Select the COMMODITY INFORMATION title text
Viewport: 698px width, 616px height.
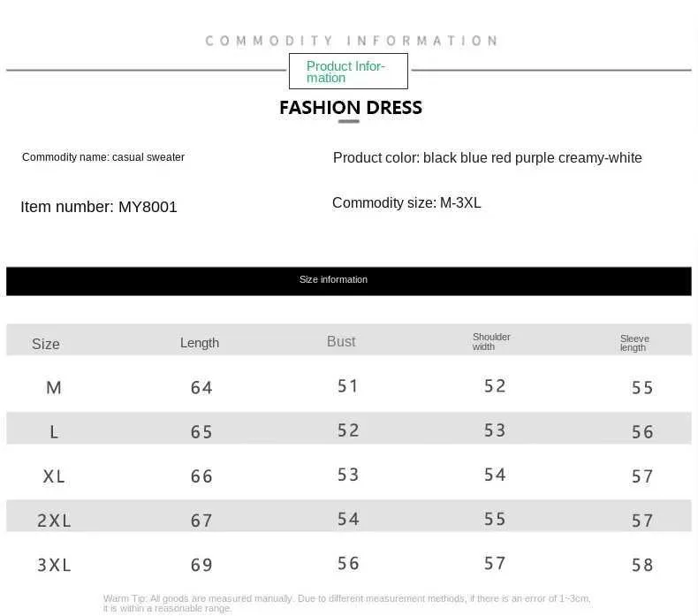click(351, 41)
